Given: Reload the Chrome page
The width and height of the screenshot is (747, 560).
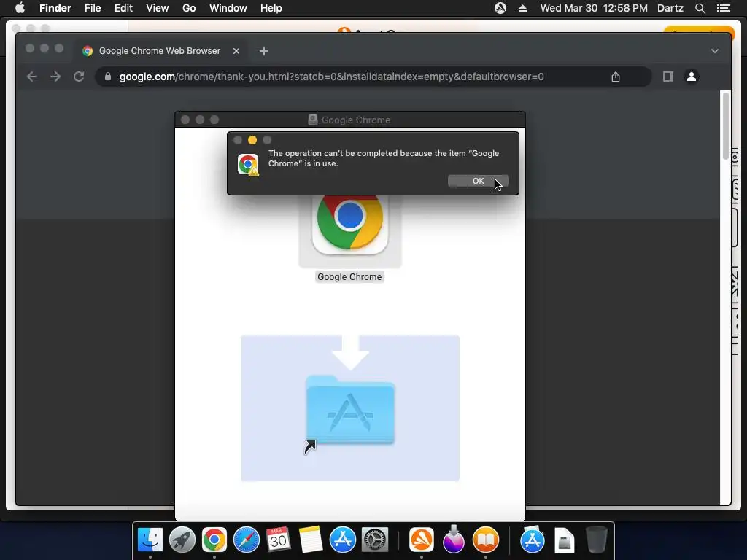Looking at the screenshot, I should [x=79, y=77].
